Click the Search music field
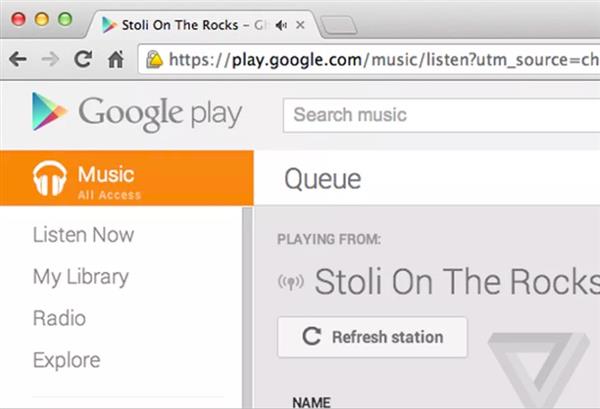 pyautogui.click(x=441, y=115)
